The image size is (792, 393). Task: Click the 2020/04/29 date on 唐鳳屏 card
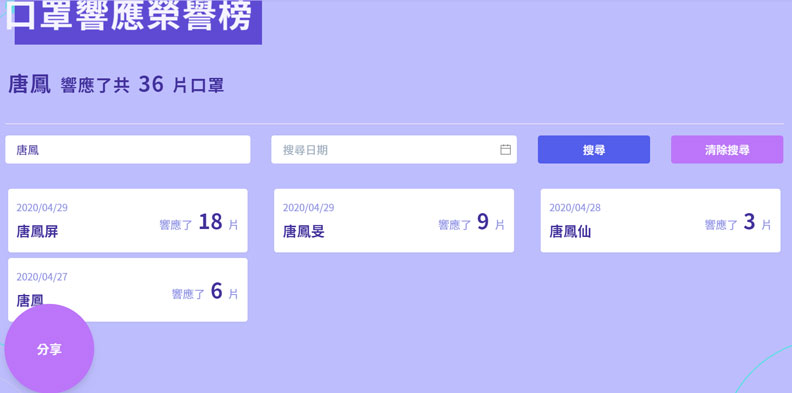(42, 208)
